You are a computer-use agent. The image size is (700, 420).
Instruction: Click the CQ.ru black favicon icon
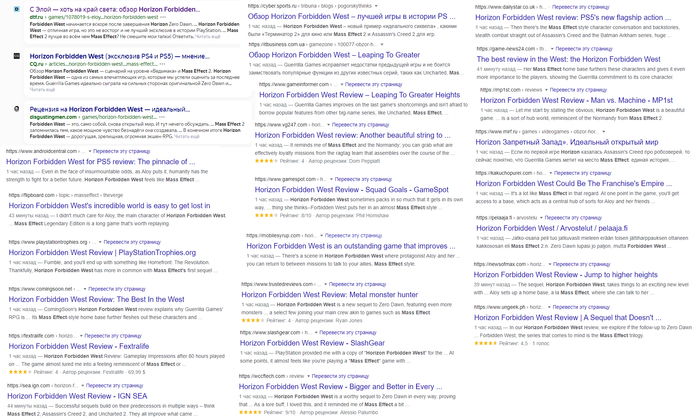(17, 56)
